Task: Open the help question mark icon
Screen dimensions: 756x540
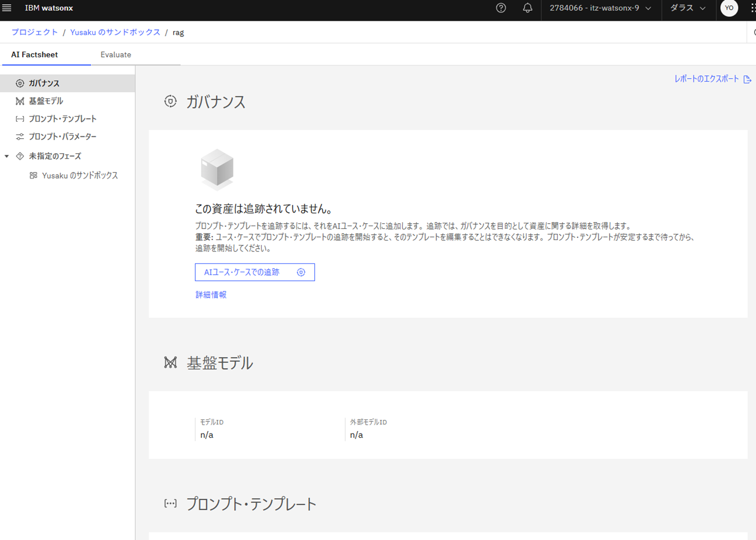Action: (x=501, y=8)
